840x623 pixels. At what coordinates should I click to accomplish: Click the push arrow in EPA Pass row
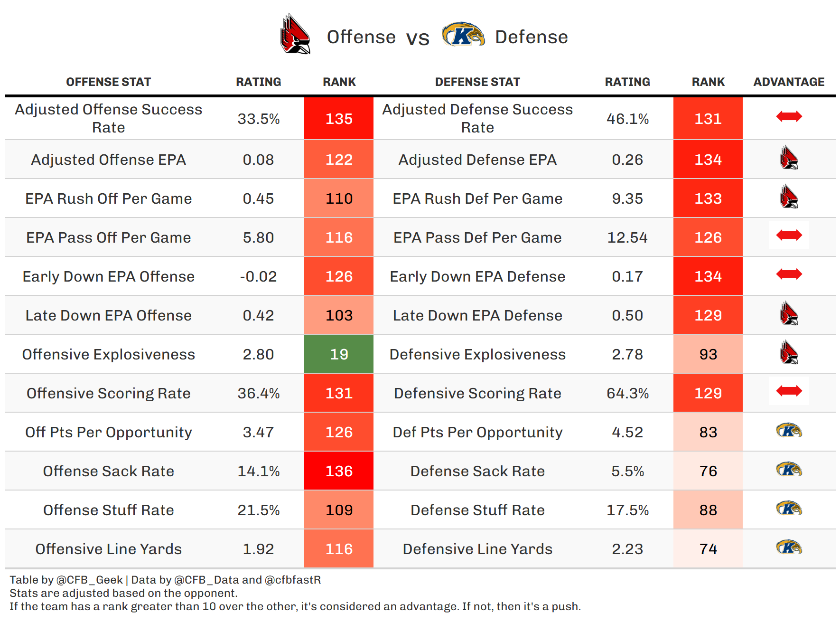(789, 235)
